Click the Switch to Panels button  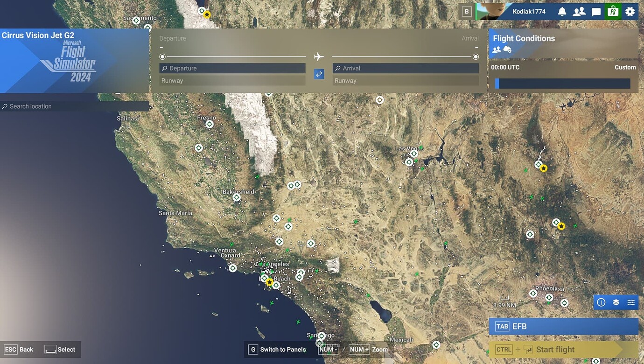pos(277,350)
